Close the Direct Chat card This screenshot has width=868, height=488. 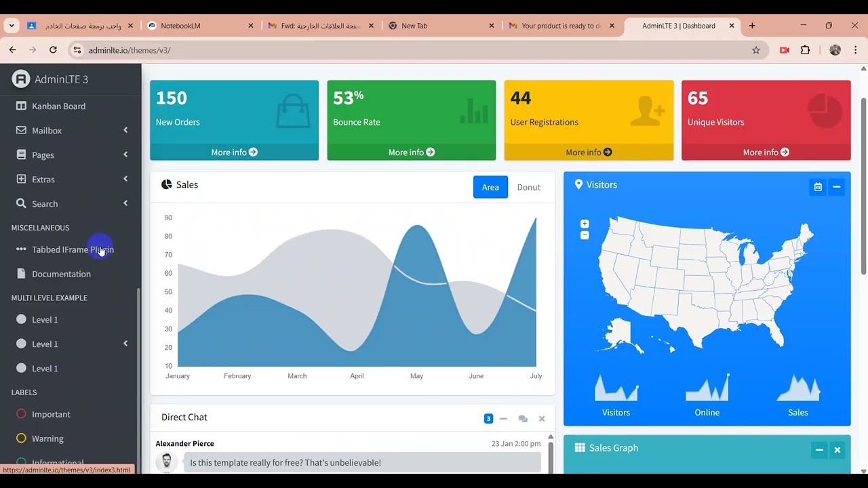(542, 419)
